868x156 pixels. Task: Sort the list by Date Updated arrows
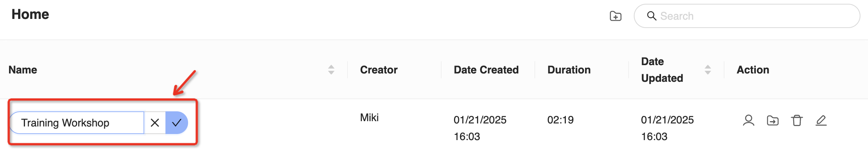click(708, 70)
